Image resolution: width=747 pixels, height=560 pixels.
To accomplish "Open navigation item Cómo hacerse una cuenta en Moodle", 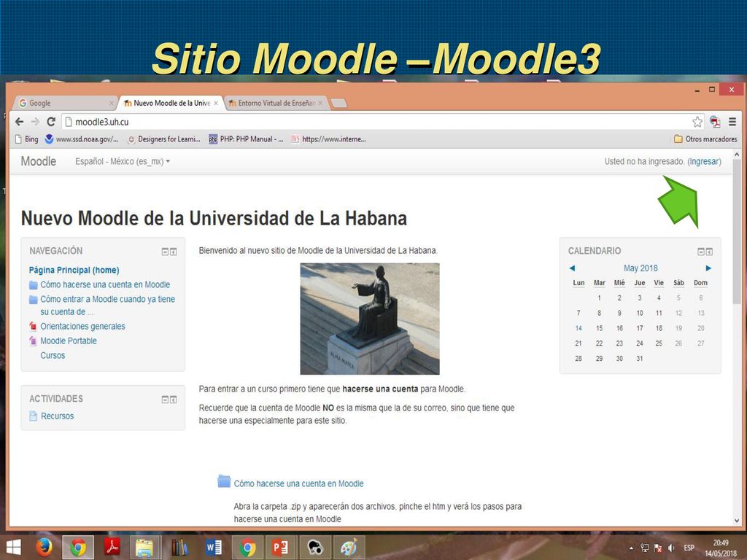I will pyautogui.click(x=105, y=285).
